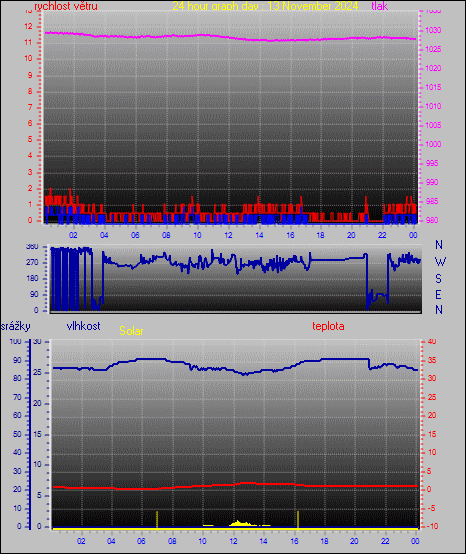
Task: Click the "100" value on humidity axis
Action: 16,342
